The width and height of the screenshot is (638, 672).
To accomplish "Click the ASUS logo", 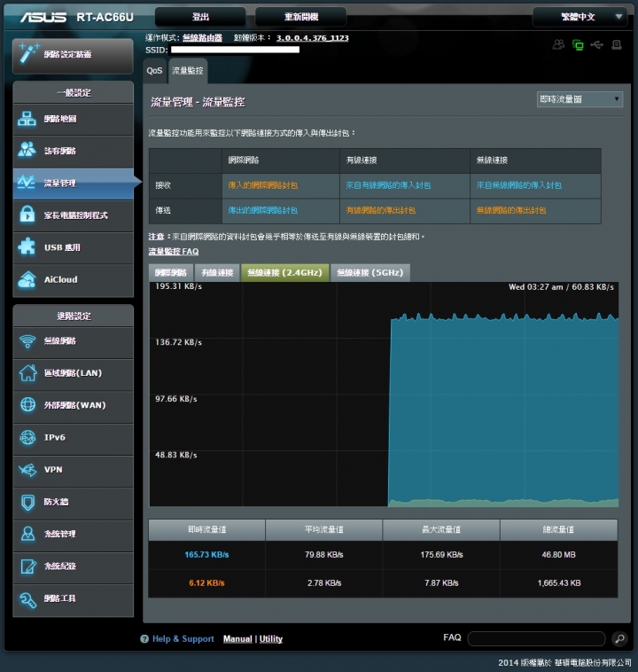I will click(x=43, y=17).
